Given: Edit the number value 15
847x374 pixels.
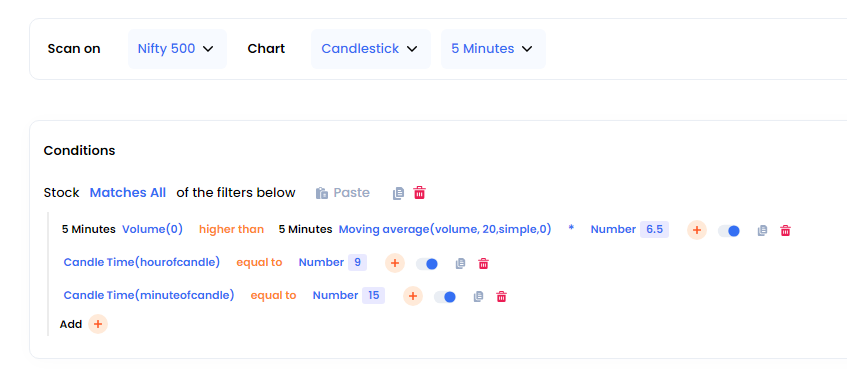Looking at the screenshot, I should pos(373,296).
